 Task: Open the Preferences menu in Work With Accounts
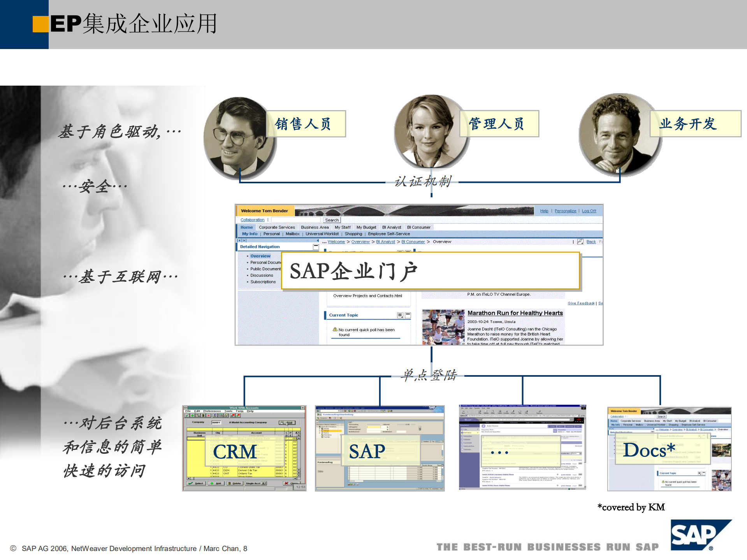[212, 411]
